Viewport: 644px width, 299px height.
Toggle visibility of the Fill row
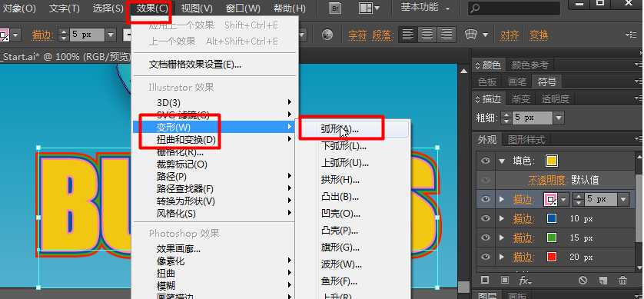point(486,161)
